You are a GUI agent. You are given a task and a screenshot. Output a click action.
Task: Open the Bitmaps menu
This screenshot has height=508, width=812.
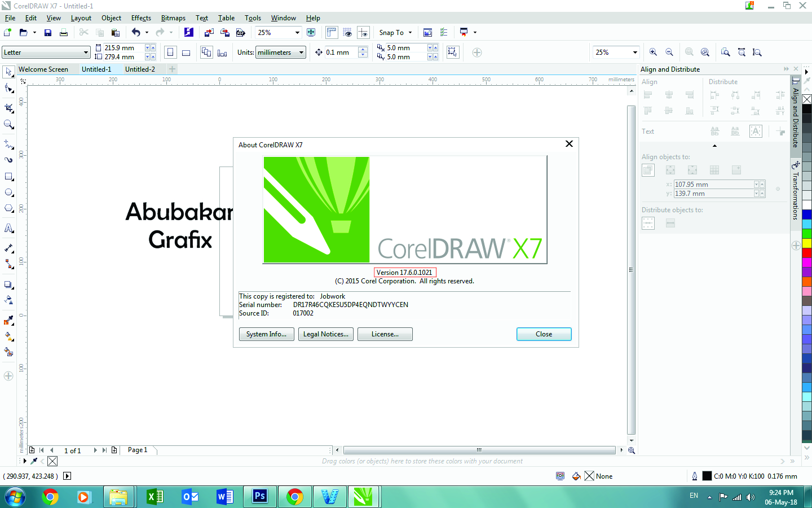click(x=173, y=18)
